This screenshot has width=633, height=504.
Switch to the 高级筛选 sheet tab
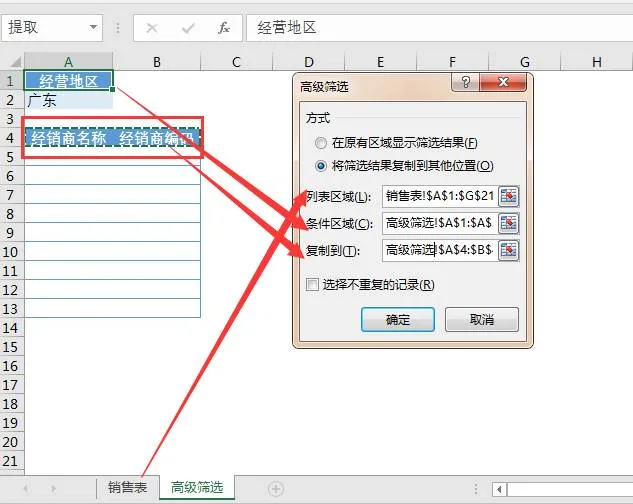[197, 487]
